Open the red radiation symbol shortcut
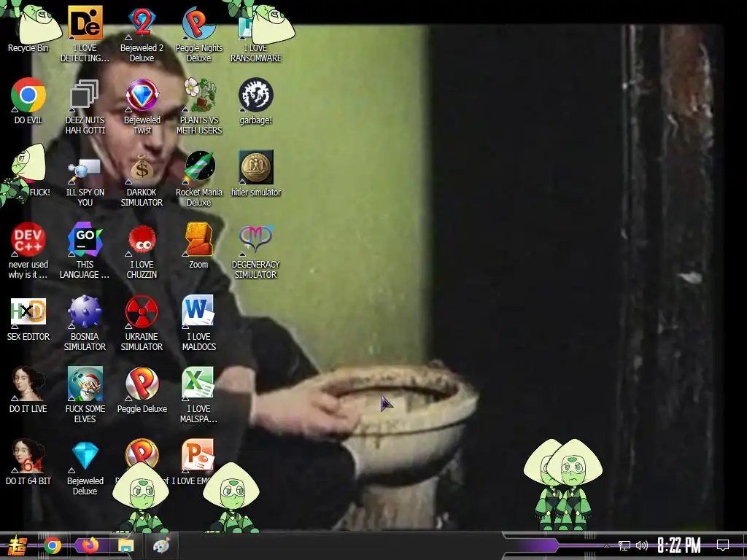 (142, 323)
